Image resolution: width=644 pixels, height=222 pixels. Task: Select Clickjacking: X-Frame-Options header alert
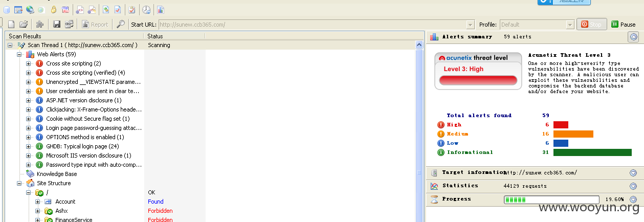click(94, 109)
